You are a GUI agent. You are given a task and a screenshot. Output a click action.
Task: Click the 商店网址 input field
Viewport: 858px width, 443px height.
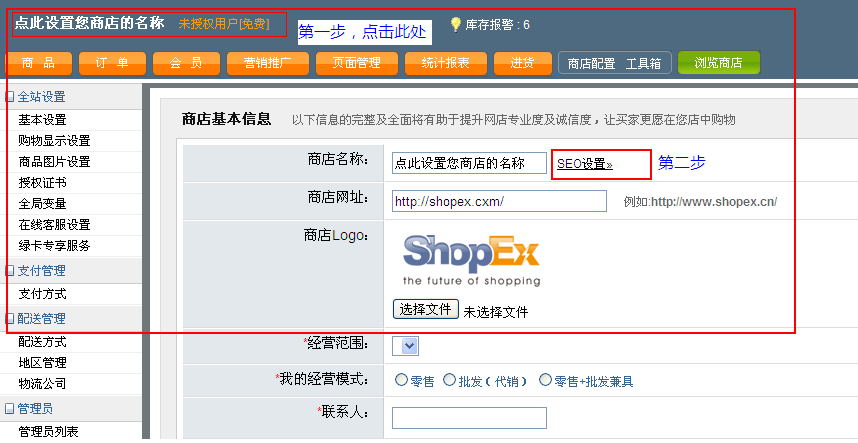pos(499,201)
